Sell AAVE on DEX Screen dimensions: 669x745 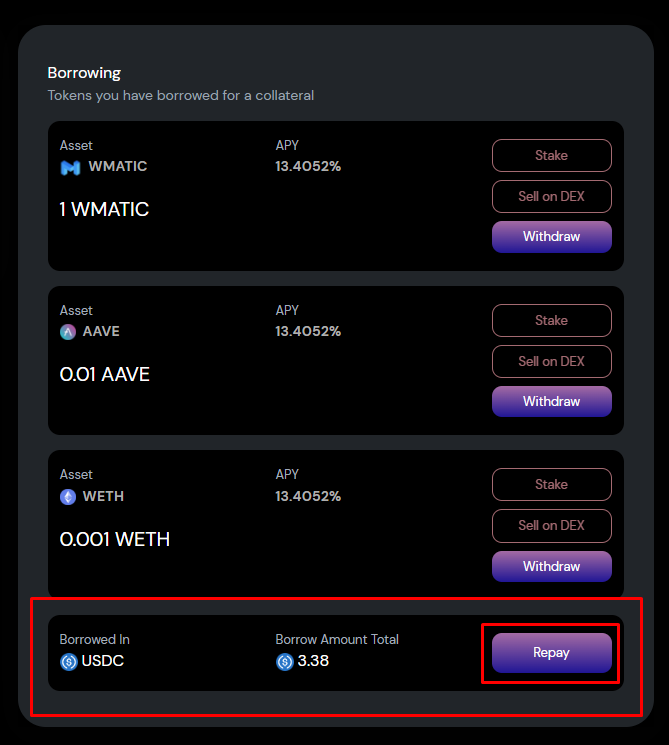552,361
